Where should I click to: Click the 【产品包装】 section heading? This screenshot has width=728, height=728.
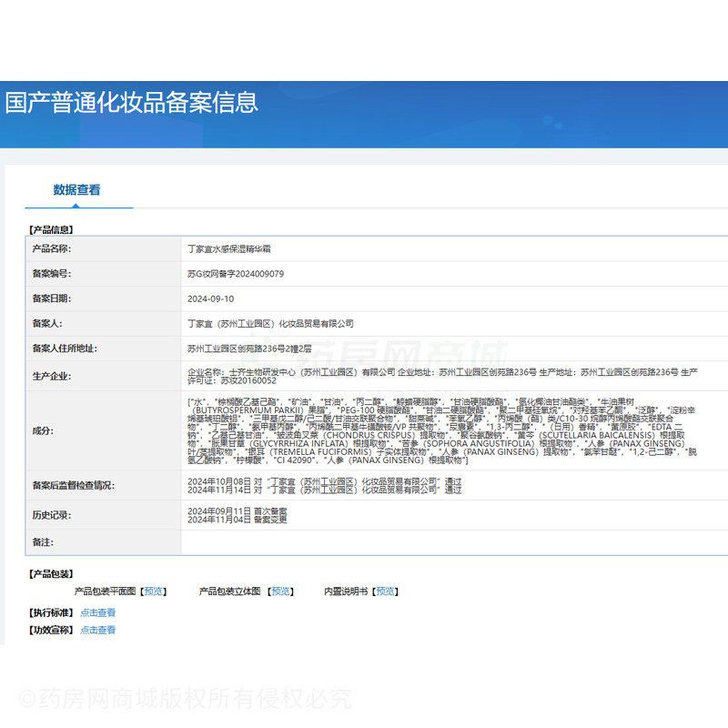51,574
